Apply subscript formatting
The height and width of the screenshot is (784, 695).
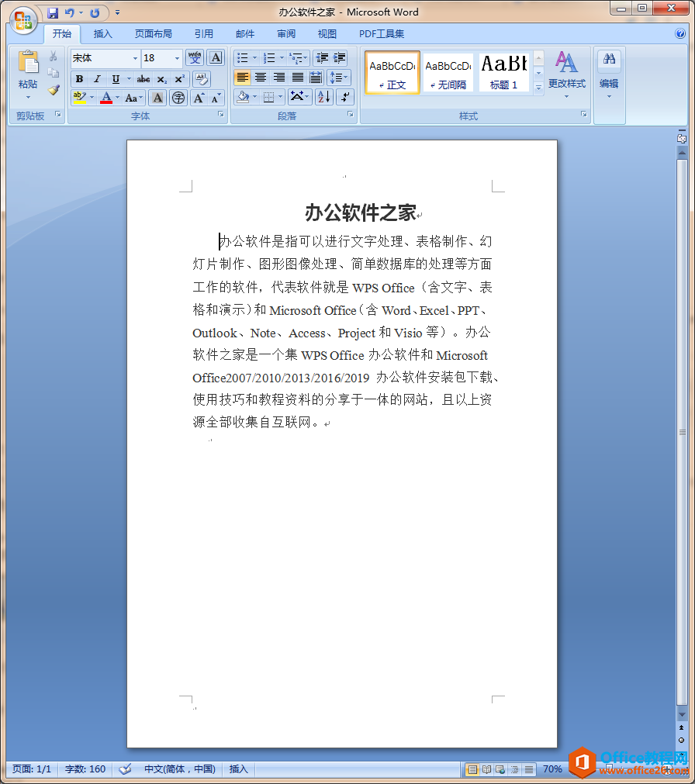(x=161, y=79)
